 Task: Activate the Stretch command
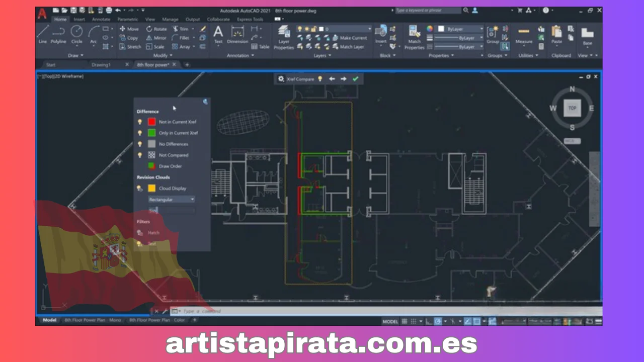point(130,47)
